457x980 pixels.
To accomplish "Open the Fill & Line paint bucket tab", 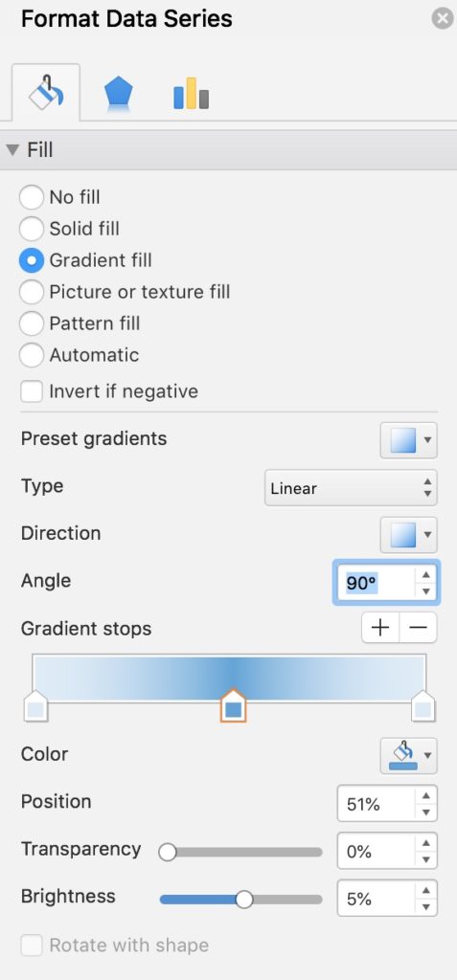I will coord(46,93).
